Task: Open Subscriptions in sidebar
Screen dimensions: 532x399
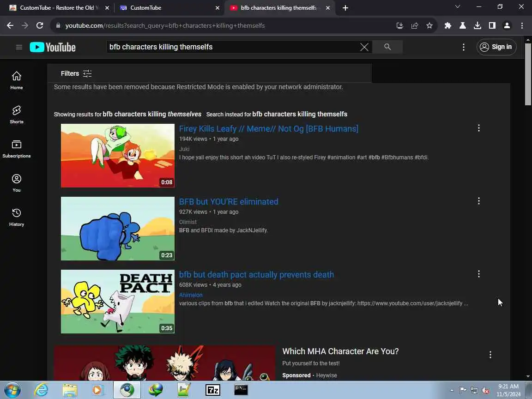Action: click(x=16, y=149)
